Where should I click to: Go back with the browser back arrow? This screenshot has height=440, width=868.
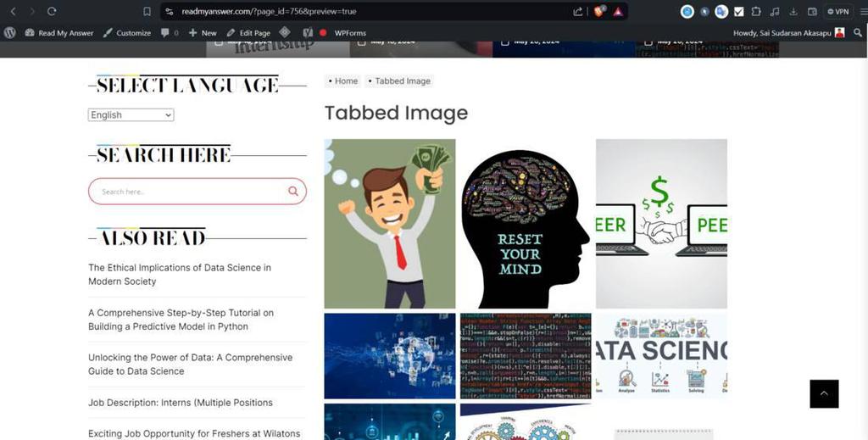pos(14,11)
